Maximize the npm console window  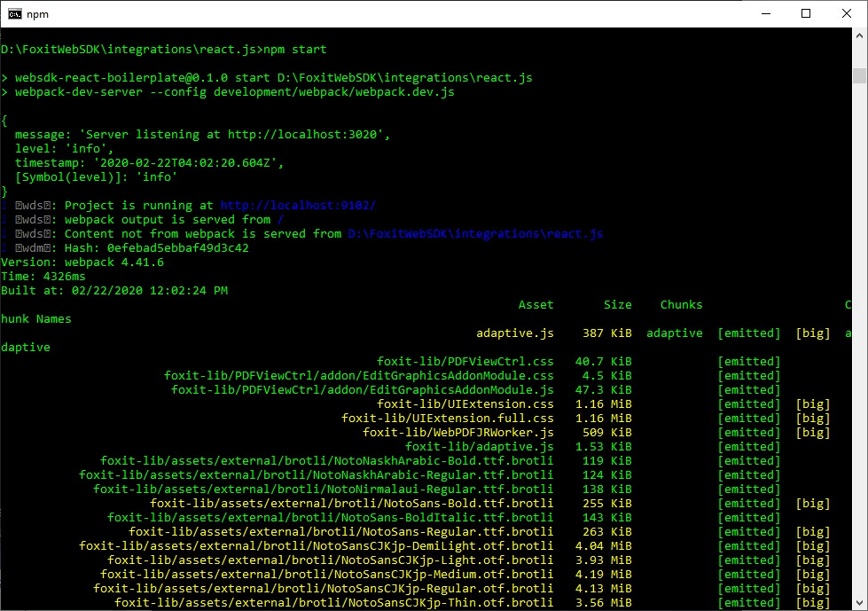click(x=806, y=14)
